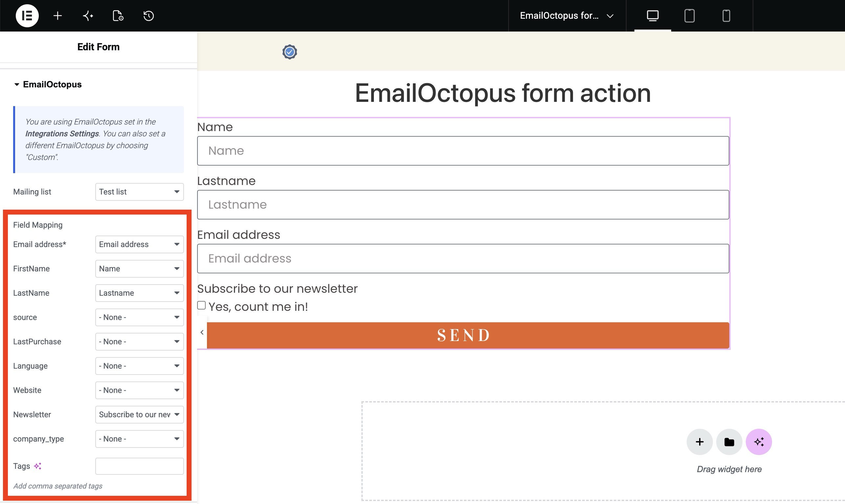The height and width of the screenshot is (504, 845).
Task: Switch to tablet preview mode
Action: 689,16
